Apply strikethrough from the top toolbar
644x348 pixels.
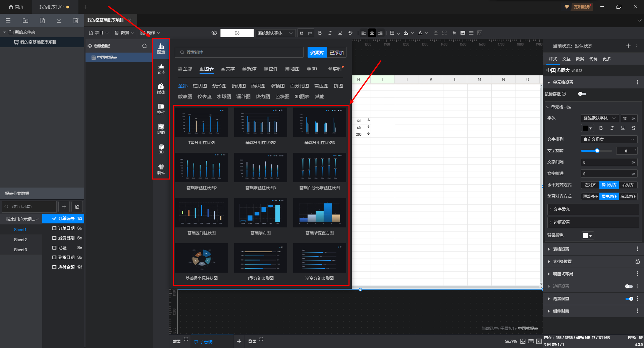coord(350,33)
